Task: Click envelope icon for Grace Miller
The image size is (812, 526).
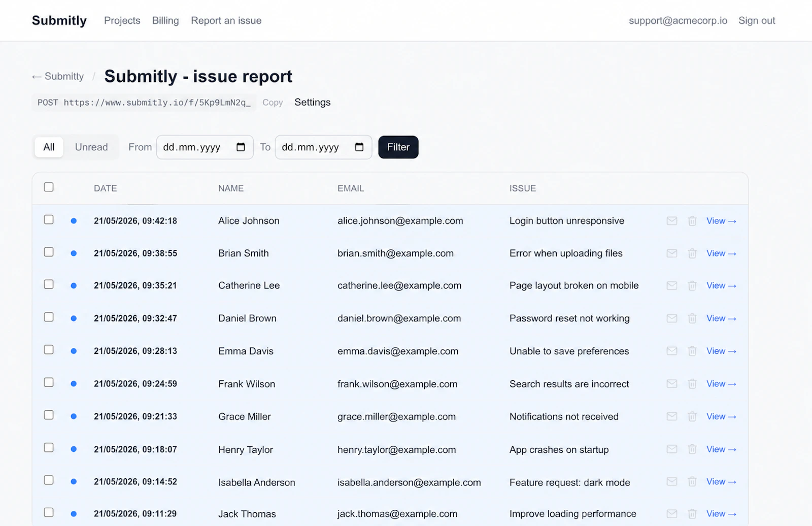Action: [672, 416]
